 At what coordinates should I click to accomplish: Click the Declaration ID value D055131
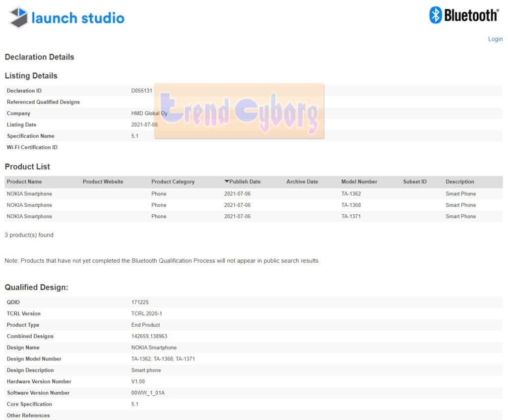[x=142, y=91]
